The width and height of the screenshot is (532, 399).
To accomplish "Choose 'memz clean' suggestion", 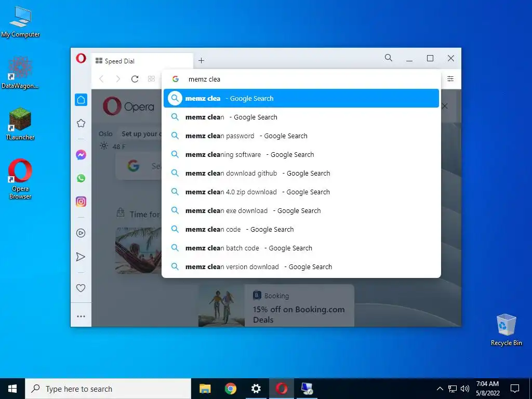I will (301, 117).
